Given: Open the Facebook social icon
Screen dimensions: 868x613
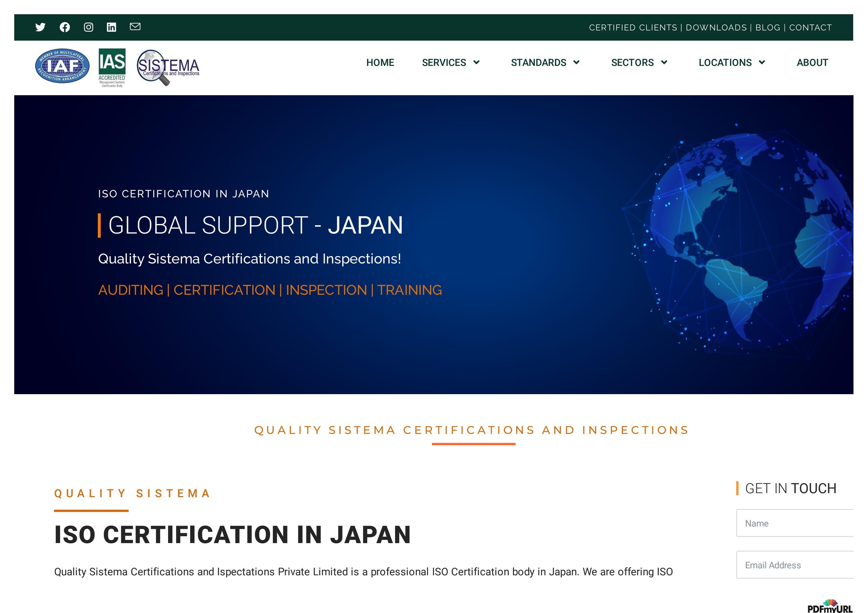Looking at the screenshot, I should (x=65, y=27).
